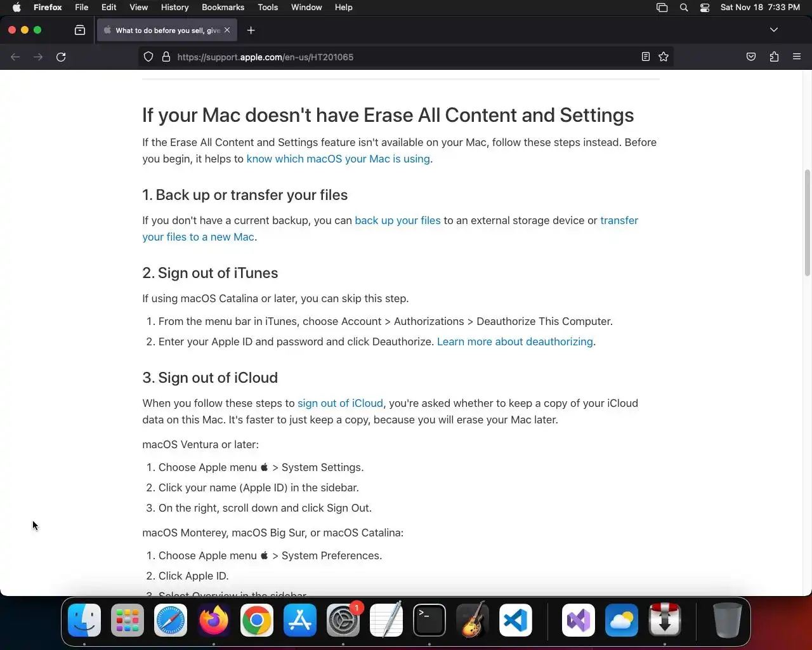Open the red download arrow app in Dock

tap(665, 620)
